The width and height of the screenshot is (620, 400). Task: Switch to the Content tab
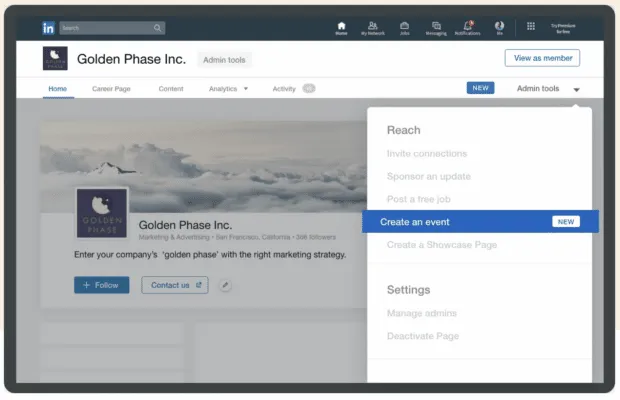pyautogui.click(x=171, y=89)
